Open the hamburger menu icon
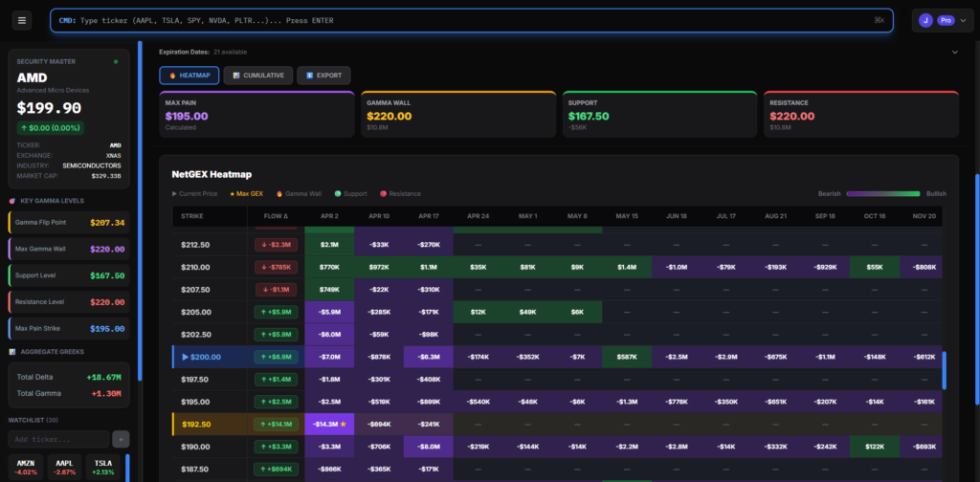 (22, 21)
